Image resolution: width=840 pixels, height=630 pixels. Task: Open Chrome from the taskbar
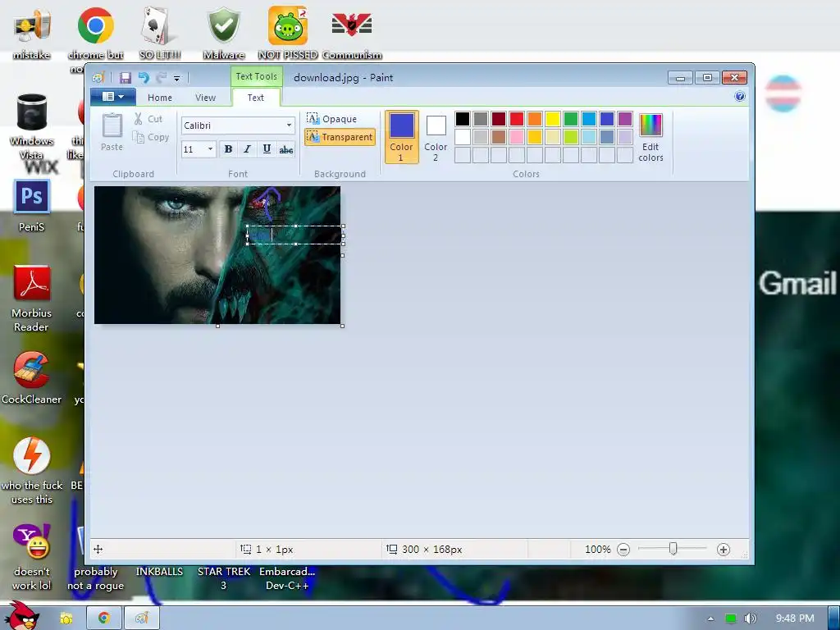point(104,619)
